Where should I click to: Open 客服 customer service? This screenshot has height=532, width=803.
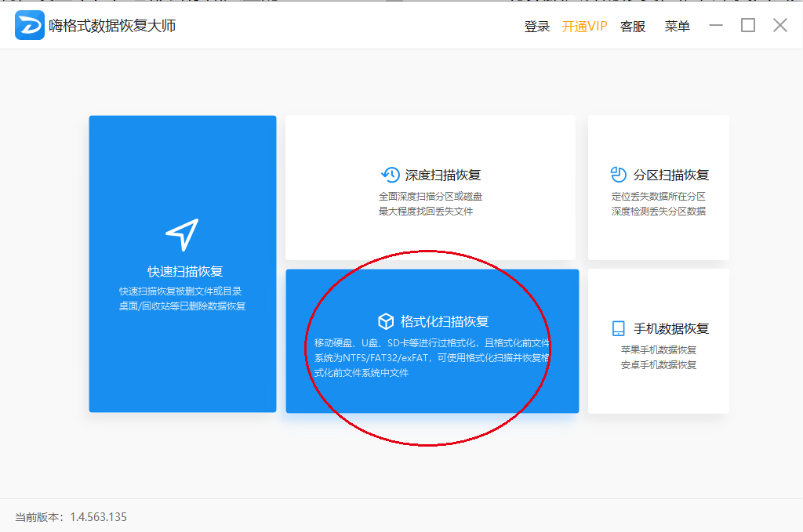point(633,26)
